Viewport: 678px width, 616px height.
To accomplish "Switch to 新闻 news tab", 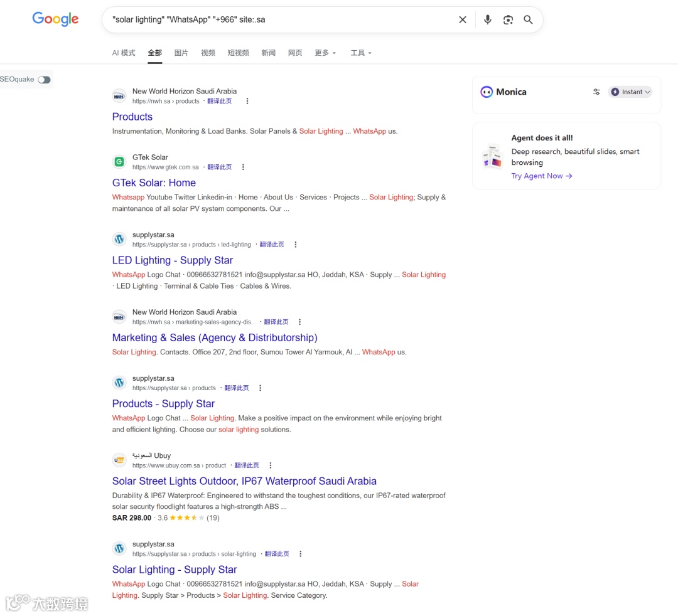I will (x=269, y=53).
